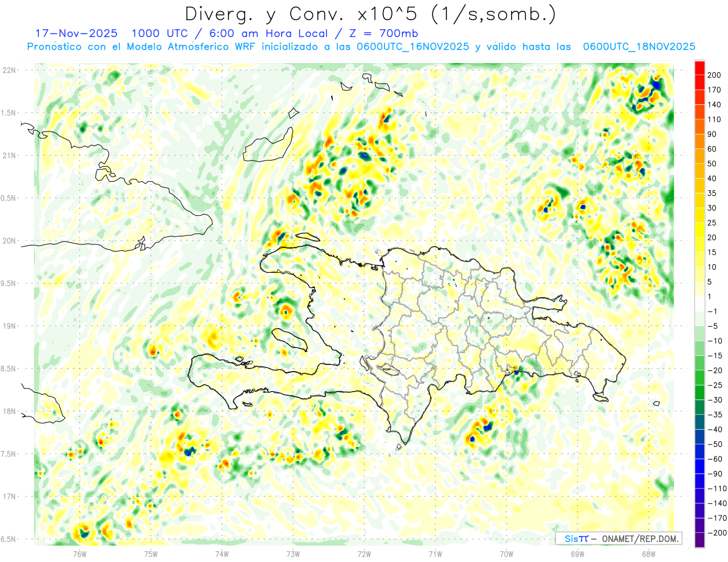Screen dimensions: 728x562
Task: Click the '22N' latitude label
Action: pyautogui.click(x=9, y=70)
